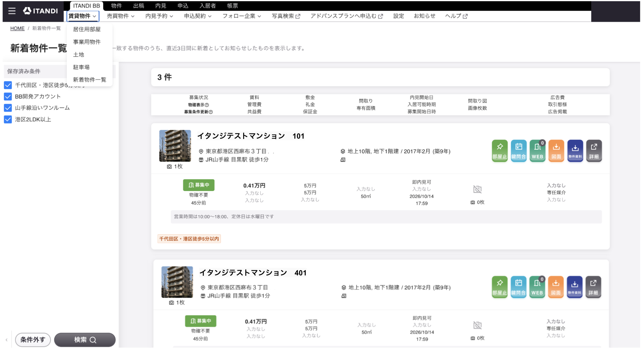Open the ヘルプ external link
The height and width of the screenshot is (349, 644).
(x=456, y=16)
